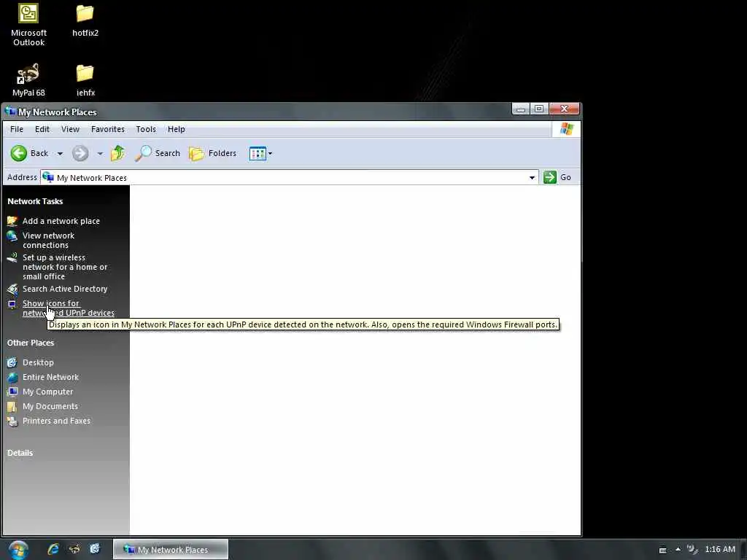Open My Computer link
Viewport: 747px width, 560px height.
point(47,392)
